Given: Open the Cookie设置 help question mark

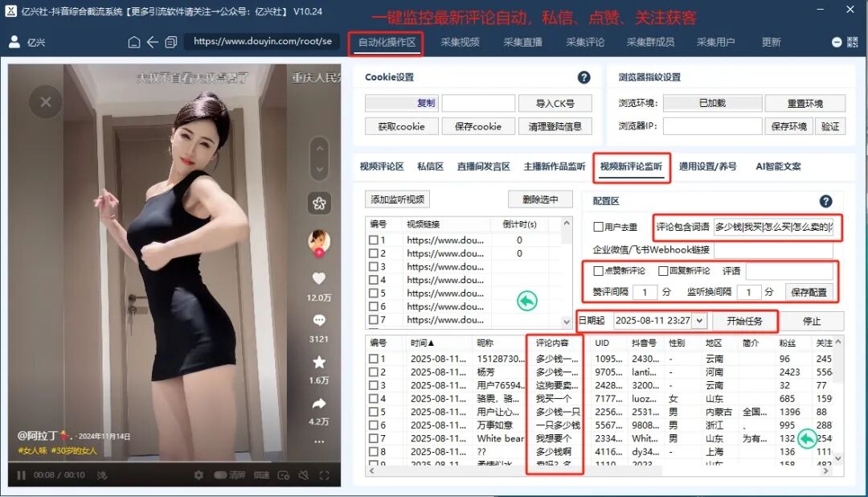Looking at the screenshot, I should [x=583, y=77].
